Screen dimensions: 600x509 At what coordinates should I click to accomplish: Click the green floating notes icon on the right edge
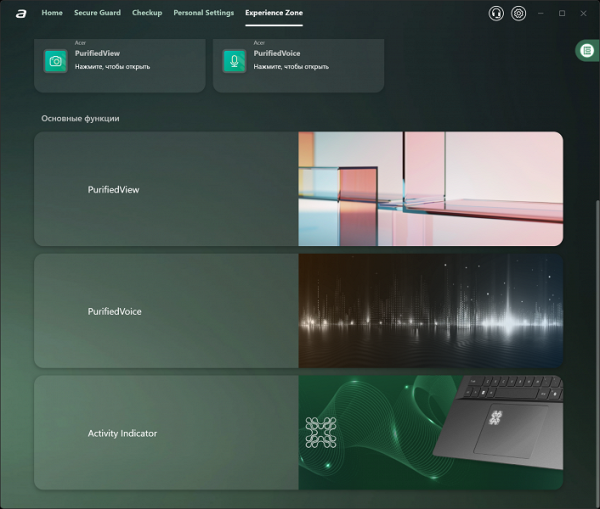(x=586, y=50)
